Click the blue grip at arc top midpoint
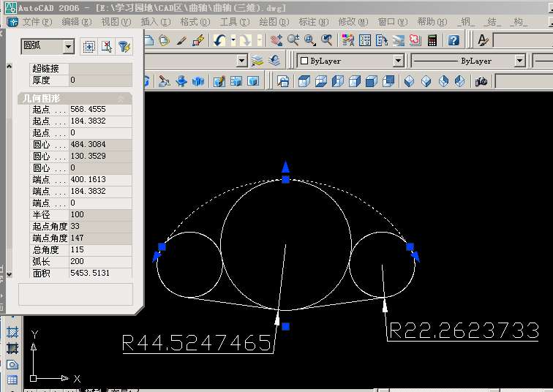The width and height of the screenshot is (553, 392). pos(286,180)
